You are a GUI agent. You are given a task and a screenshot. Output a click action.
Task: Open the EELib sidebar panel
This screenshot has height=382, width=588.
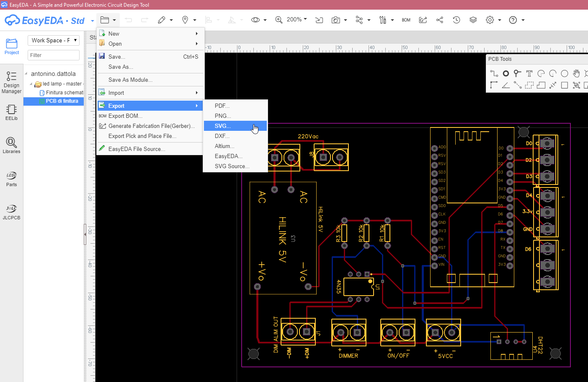[12, 112]
